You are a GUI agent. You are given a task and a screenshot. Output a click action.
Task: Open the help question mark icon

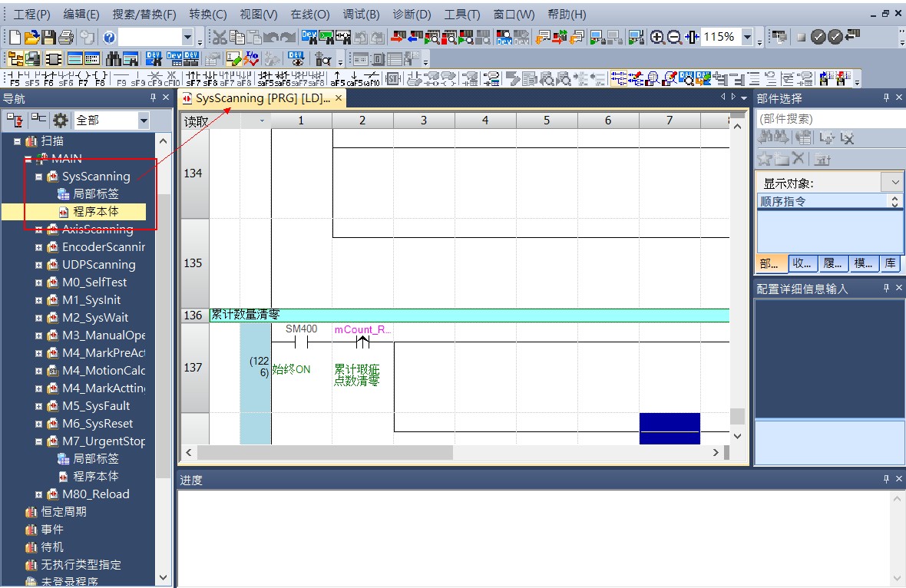109,37
